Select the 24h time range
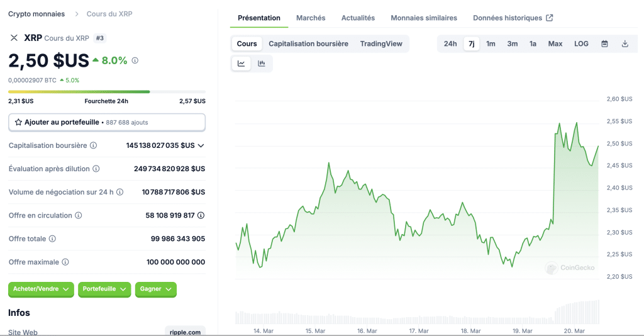 coord(450,43)
